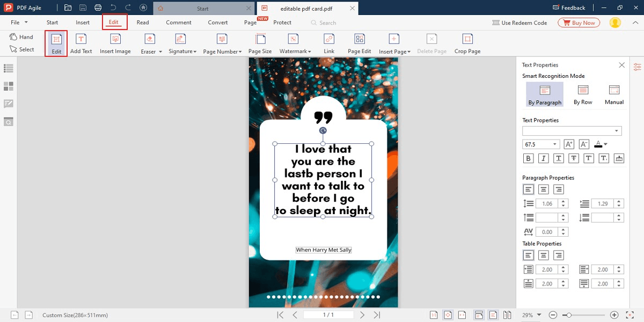Open the Read ribbon tab
This screenshot has height=322, width=644.
click(x=143, y=23)
